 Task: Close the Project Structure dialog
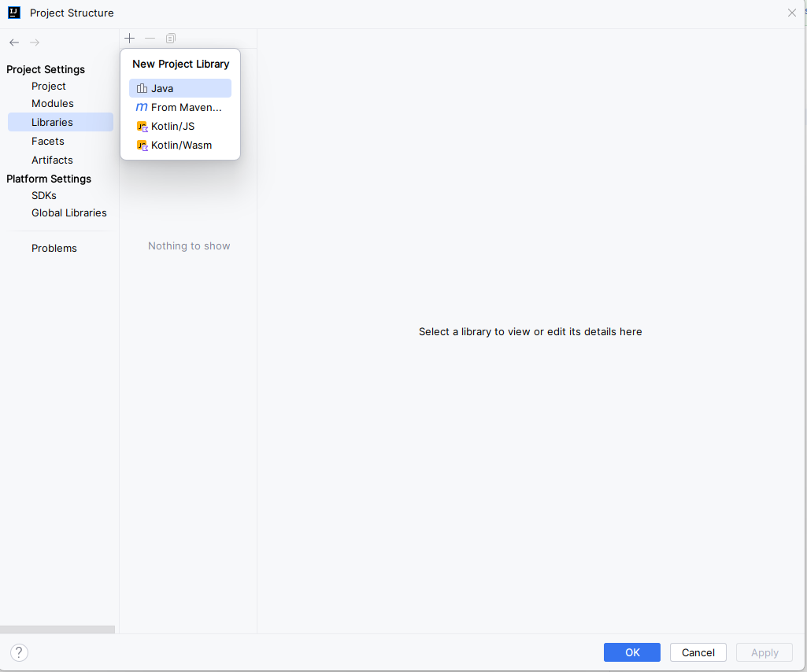click(x=791, y=13)
